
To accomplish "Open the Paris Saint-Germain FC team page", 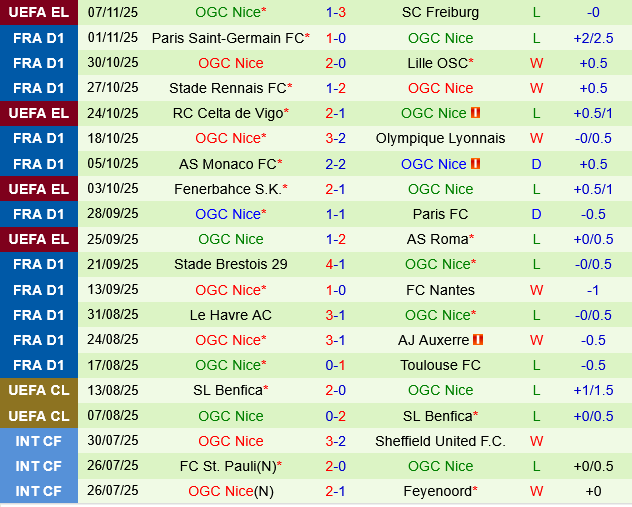I will coord(228,38).
